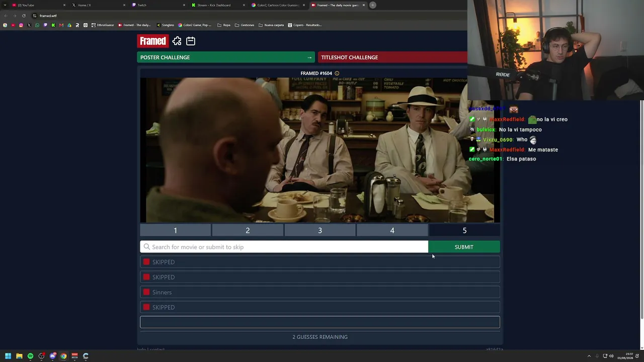Image resolution: width=644 pixels, height=362 pixels.
Task: Open the Google bookmark icon
Action: [5, 25]
